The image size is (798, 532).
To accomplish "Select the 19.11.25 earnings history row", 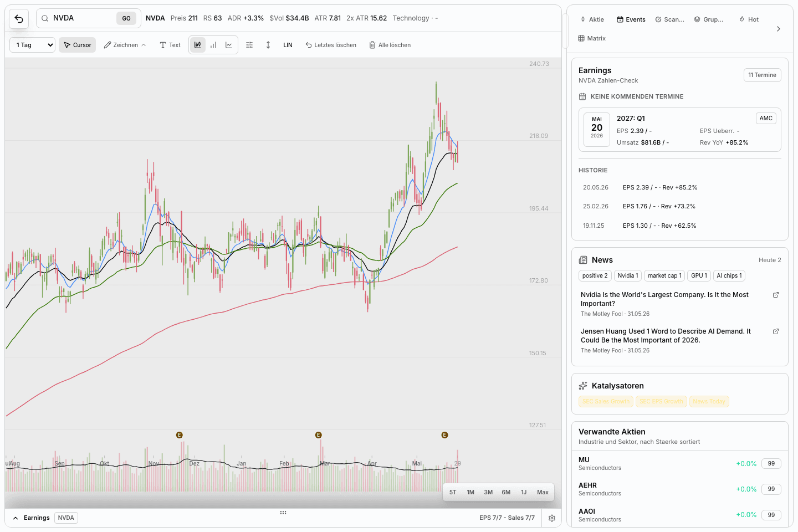I will pos(680,226).
